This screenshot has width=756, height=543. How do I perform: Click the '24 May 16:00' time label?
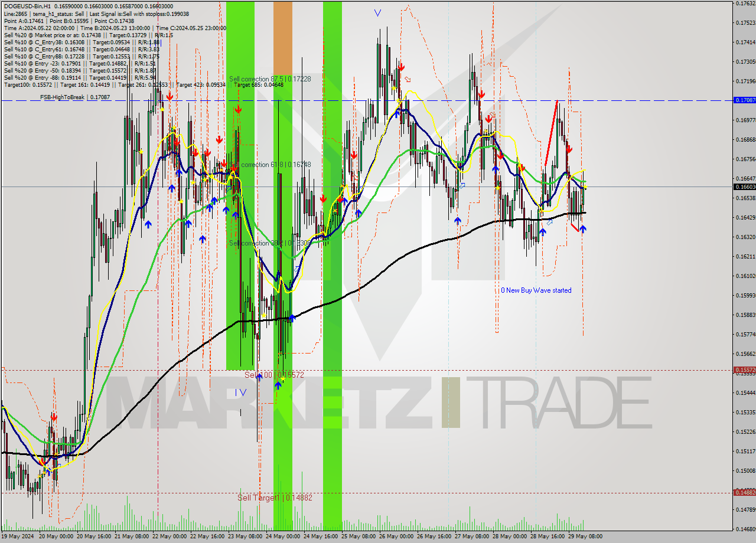[x=320, y=537]
